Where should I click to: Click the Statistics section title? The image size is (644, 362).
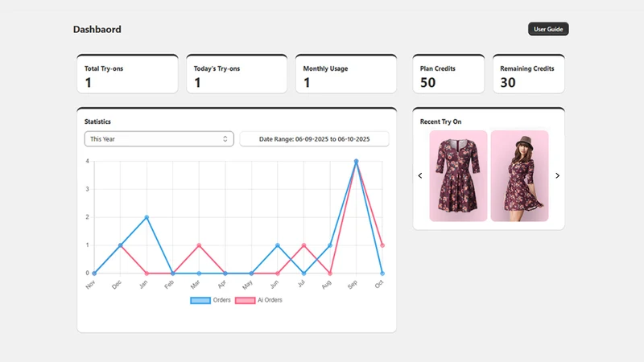tap(97, 121)
